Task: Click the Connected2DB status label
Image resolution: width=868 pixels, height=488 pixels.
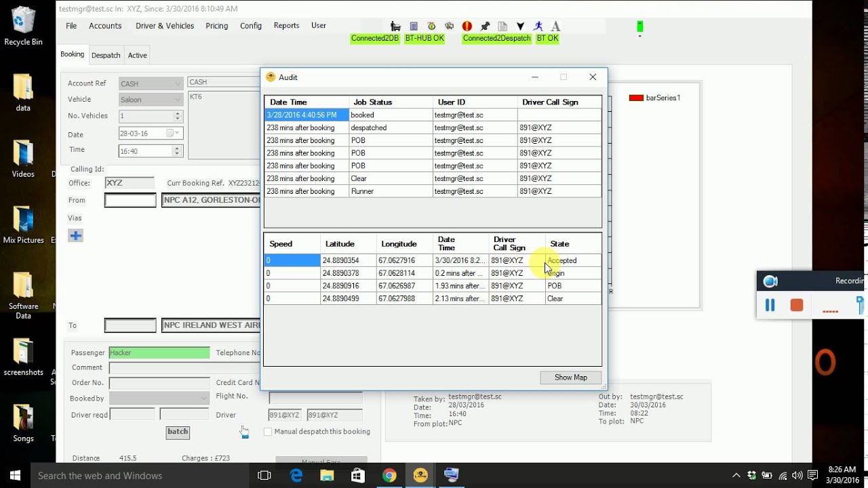Action: coord(375,39)
